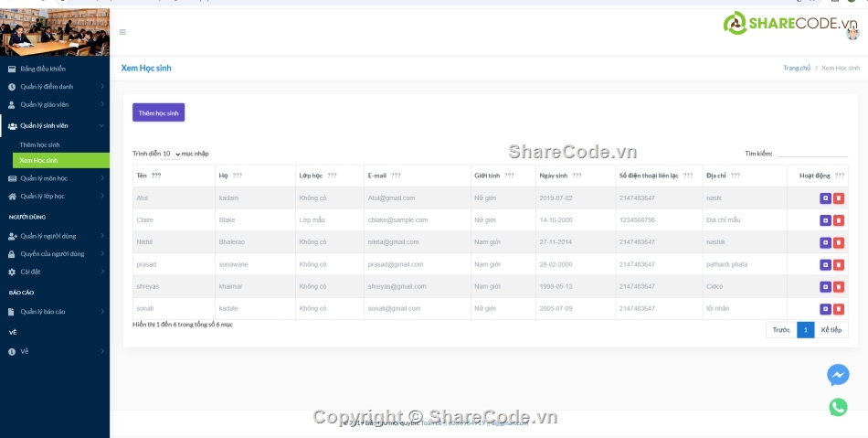Click the hamburger menu icon in header
Viewport: 868px width, 438px height.
122,32
